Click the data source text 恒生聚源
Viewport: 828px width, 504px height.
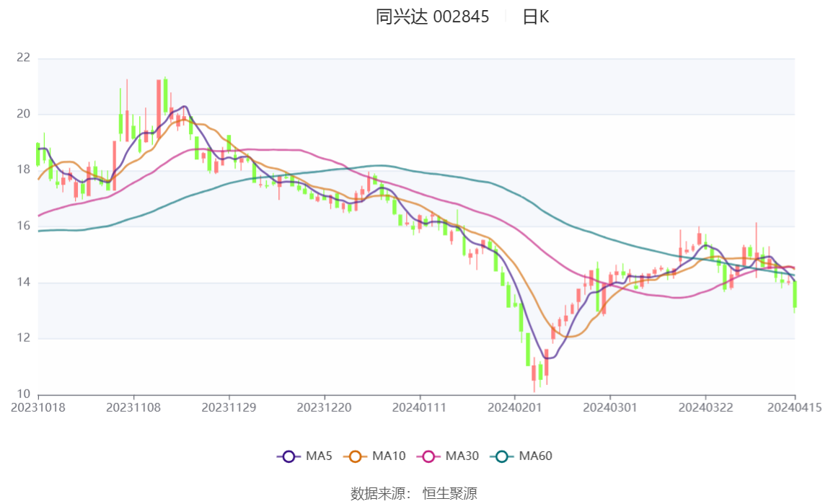point(450,494)
